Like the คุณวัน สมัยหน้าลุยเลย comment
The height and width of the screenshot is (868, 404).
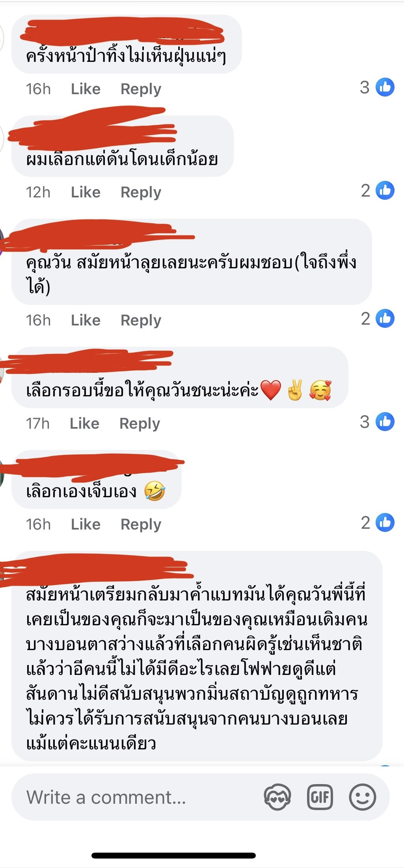[x=86, y=320]
